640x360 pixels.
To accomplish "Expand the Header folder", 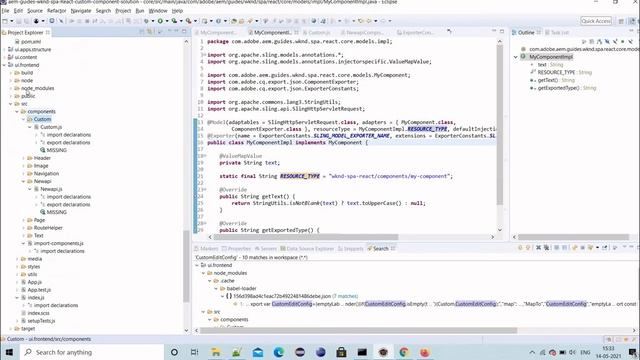I will tap(23, 158).
